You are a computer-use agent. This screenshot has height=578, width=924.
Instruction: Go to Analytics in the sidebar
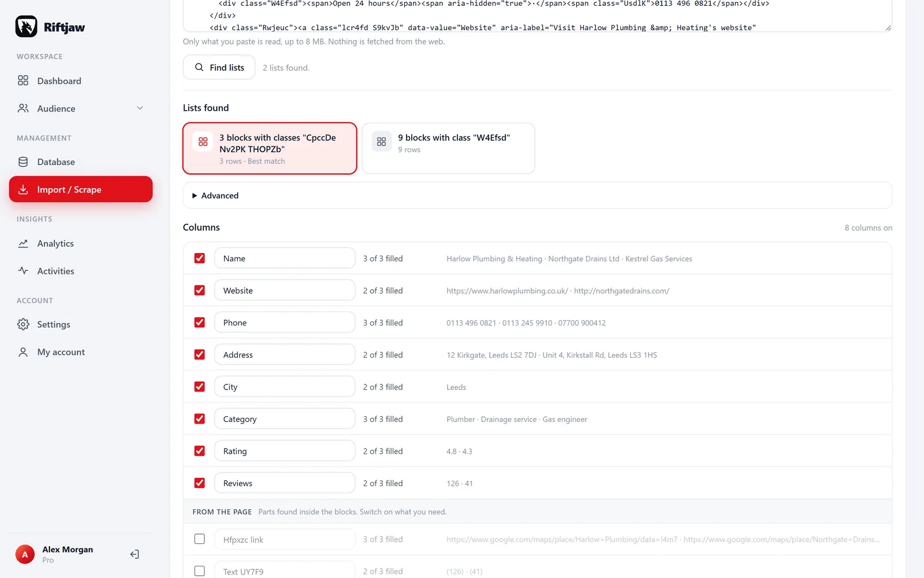pyautogui.click(x=81, y=243)
